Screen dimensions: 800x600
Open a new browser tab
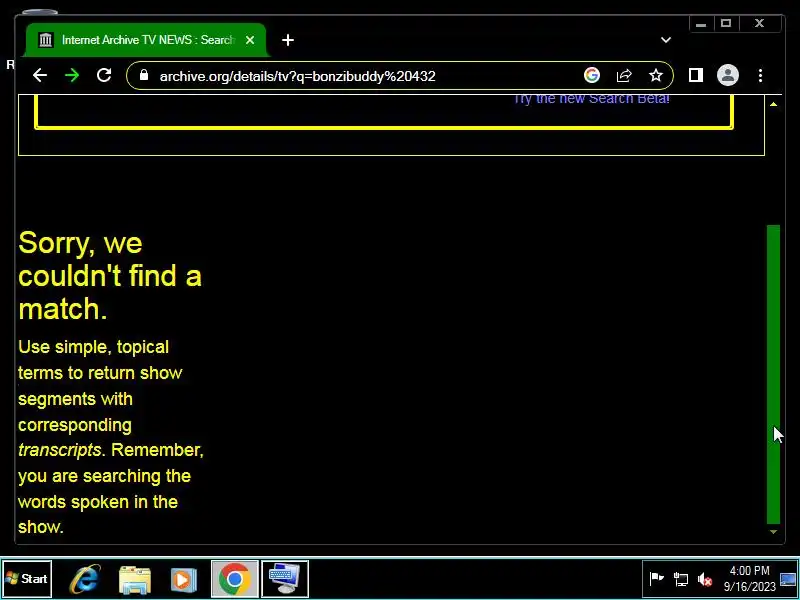coord(288,40)
